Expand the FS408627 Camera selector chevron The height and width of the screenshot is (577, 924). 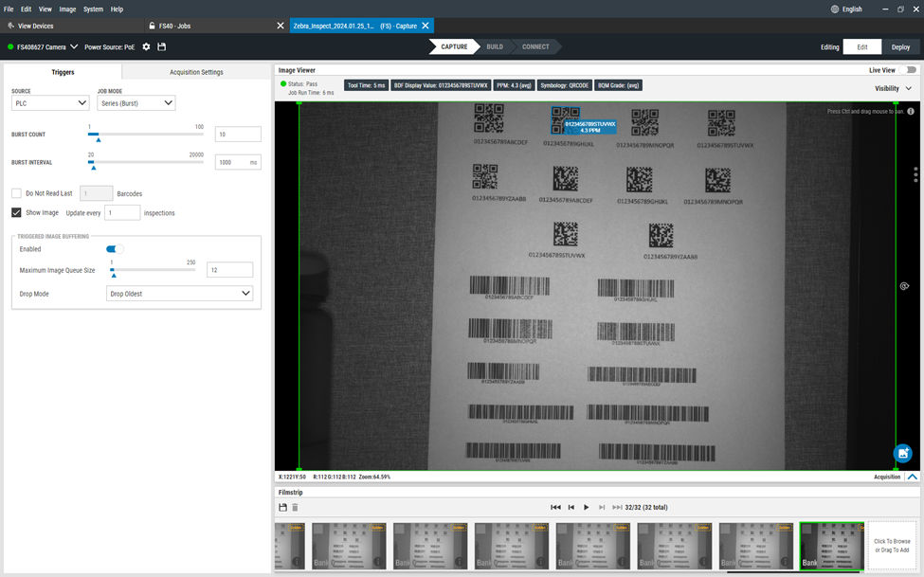tap(74, 46)
